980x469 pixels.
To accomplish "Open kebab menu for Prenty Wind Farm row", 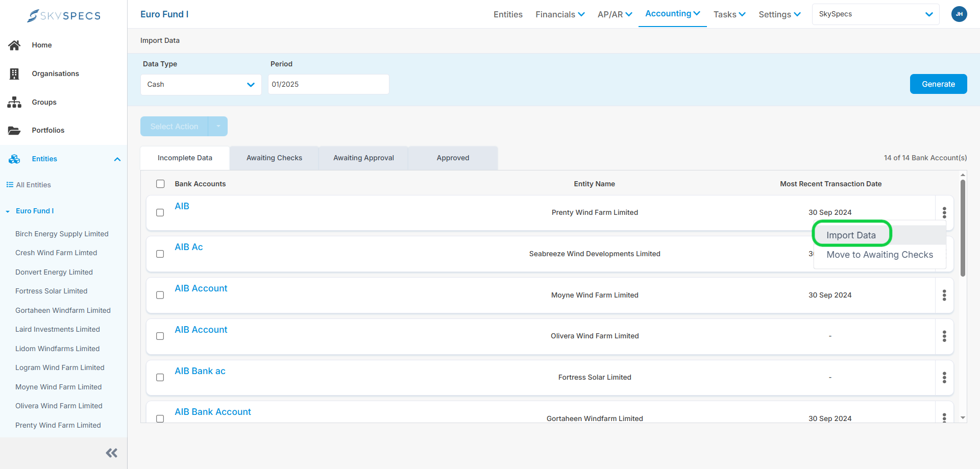I will tap(944, 212).
